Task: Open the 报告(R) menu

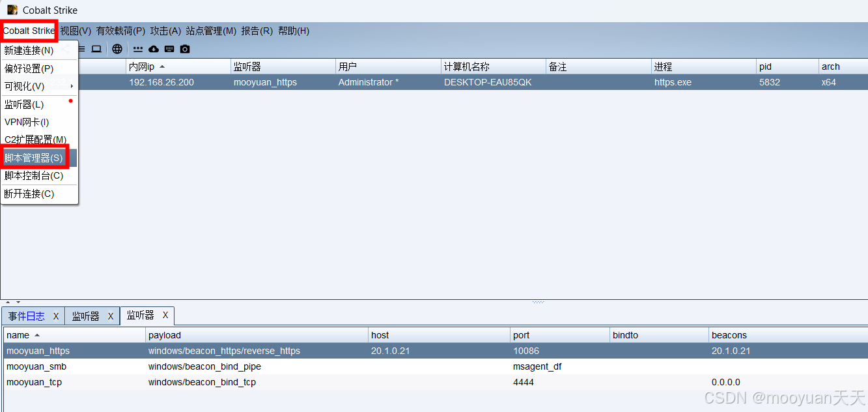Action: coord(257,31)
